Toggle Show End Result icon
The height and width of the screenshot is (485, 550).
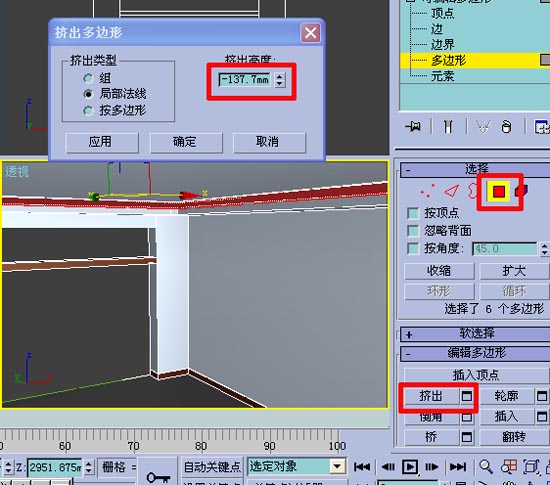[448, 127]
